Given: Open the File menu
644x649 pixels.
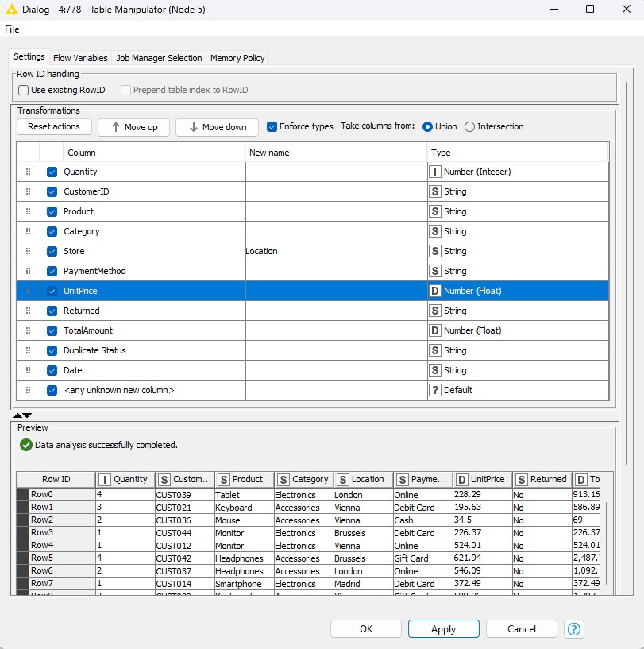Looking at the screenshot, I should tap(12, 29).
